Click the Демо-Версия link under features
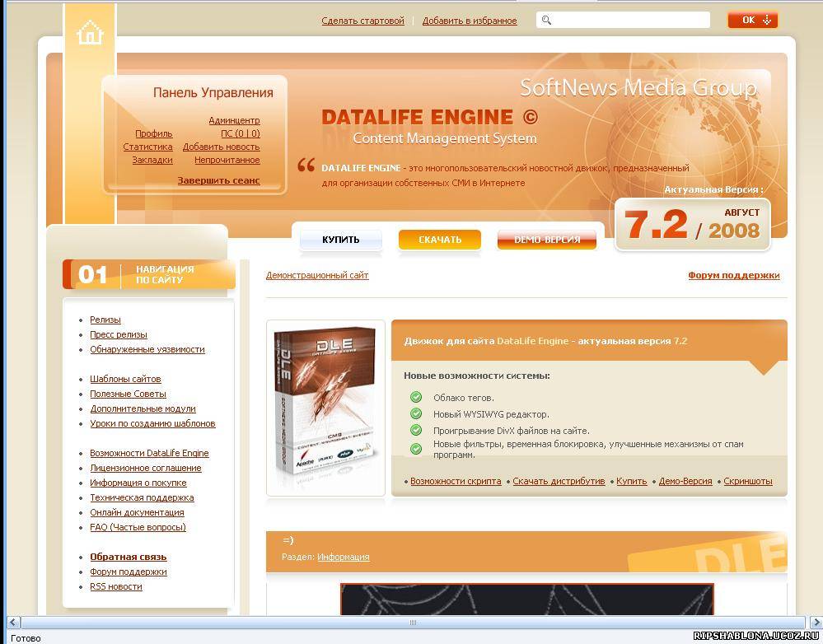Image resolution: width=823 pixels, height=644 pixels. click(685, 481)
